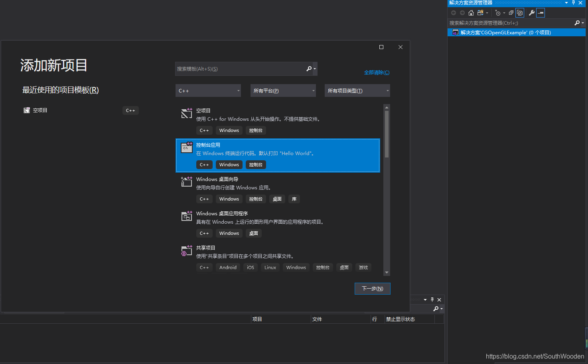Open the C++ language dropdown
Viewport: 588px width, 364px height.
click(x=208, y=91)
